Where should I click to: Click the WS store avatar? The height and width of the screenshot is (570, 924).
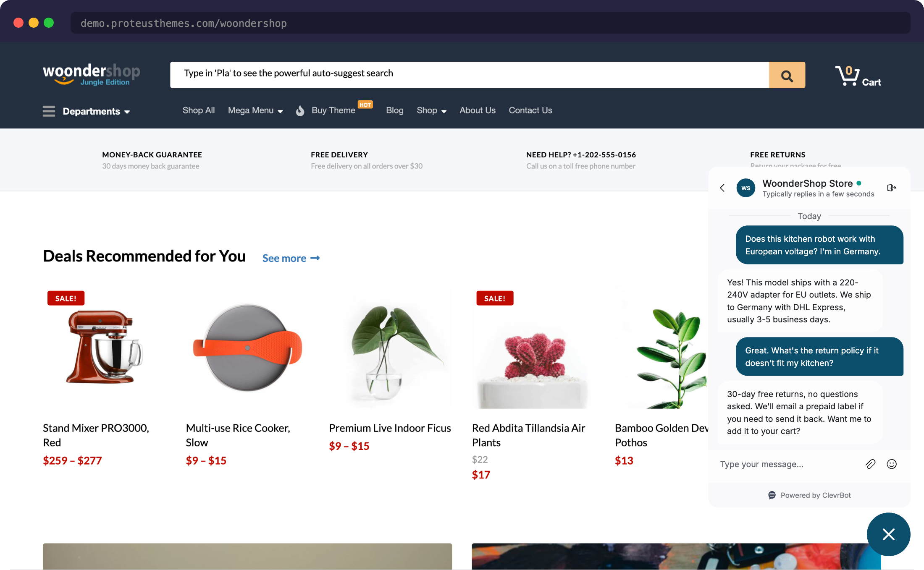[745, 188]
